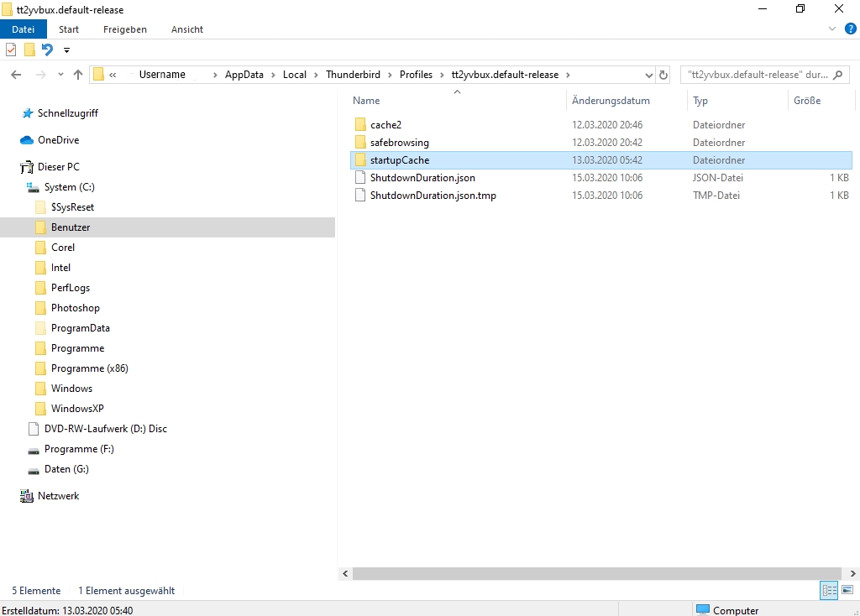860x616 pixels.
Task: Switch to the Ansicht tab
Action: (x=187, y=29)
